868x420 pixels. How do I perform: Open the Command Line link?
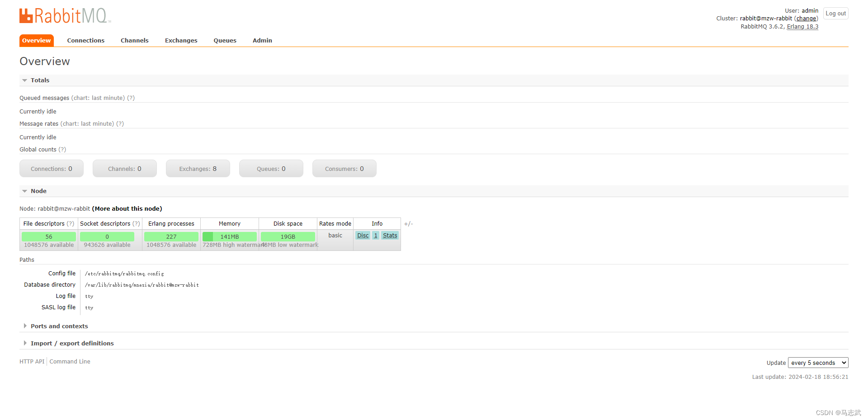tap(70, 362)
